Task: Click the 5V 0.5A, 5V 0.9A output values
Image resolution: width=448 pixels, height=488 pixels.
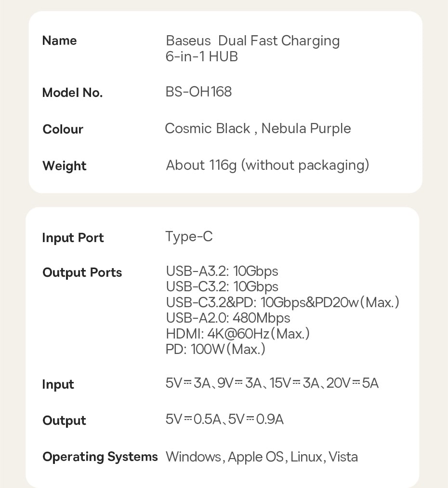Action: pos(224,420)
